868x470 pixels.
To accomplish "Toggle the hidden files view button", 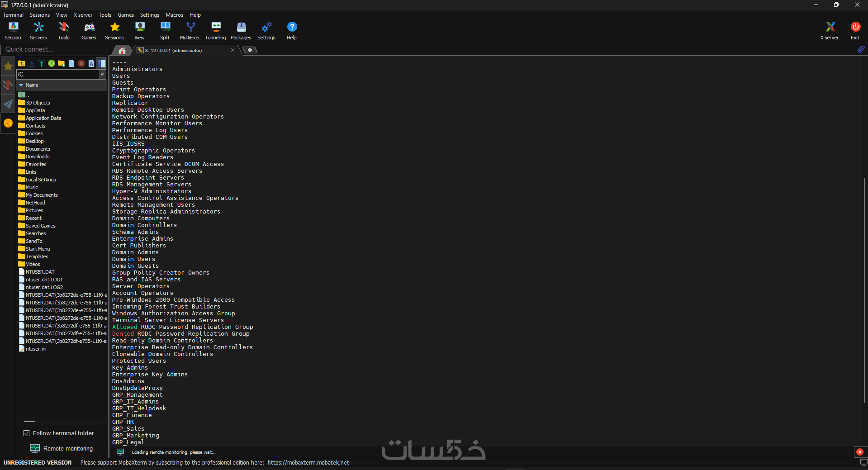I will (x=101, y=63).
